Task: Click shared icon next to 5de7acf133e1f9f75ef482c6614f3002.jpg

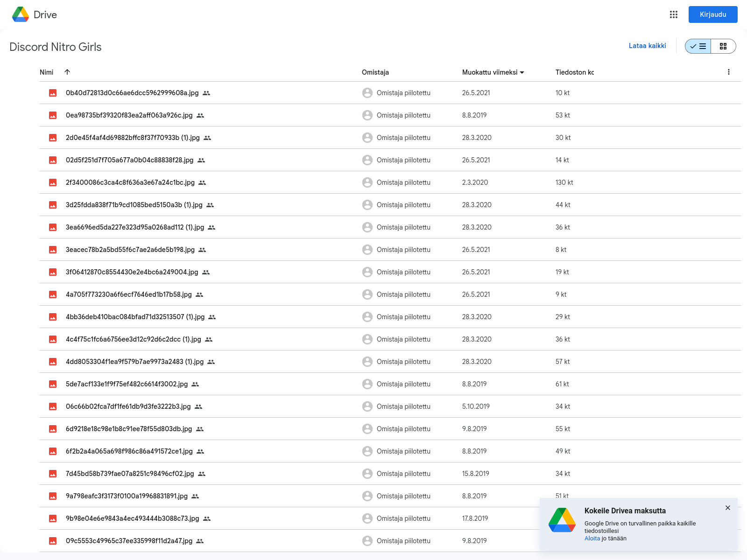Action: coord(195,384)
